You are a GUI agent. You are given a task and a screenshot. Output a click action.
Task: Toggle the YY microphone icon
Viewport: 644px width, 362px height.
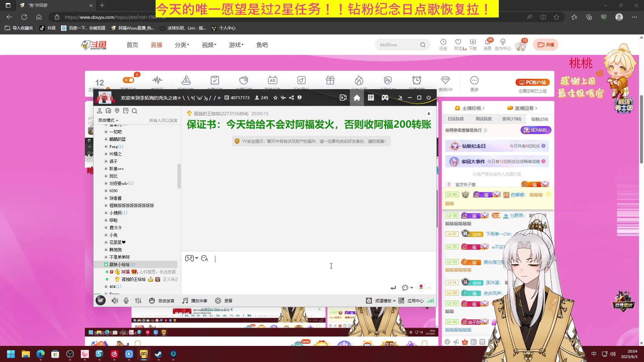click(x=126, y=301)
